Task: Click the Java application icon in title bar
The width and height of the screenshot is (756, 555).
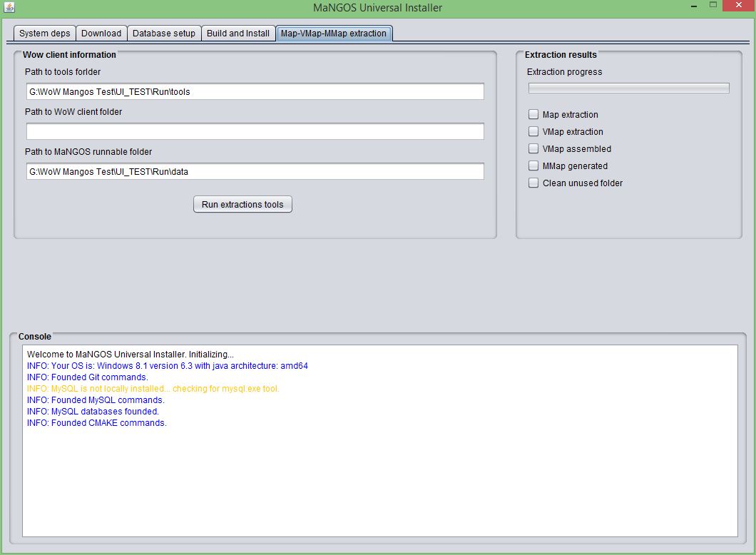Action: click(x=9, y=7)
